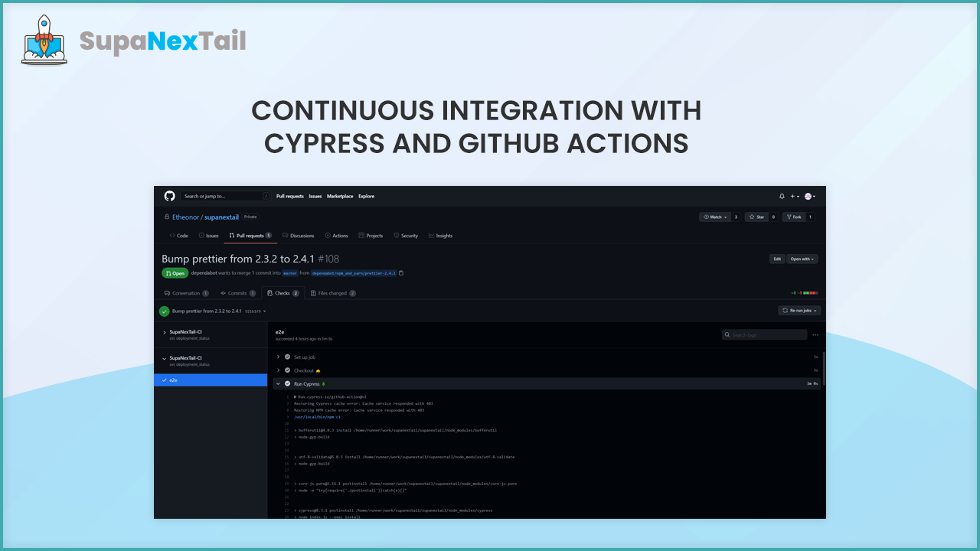Screen dimensions: 980x551
Task: Open the log options three-dot menu
Action: point(815,335)
